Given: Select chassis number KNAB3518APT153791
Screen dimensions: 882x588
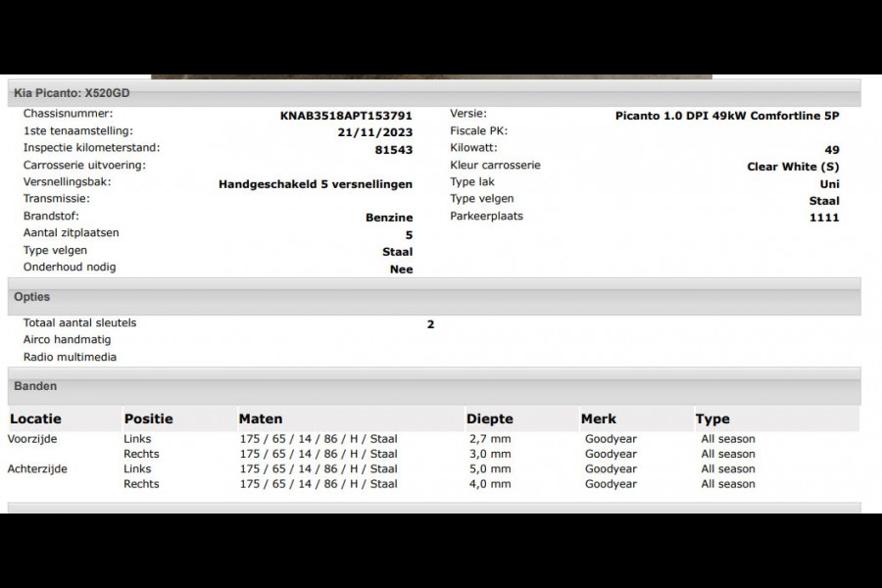Looking at the screenshot, I should point(346,116).
